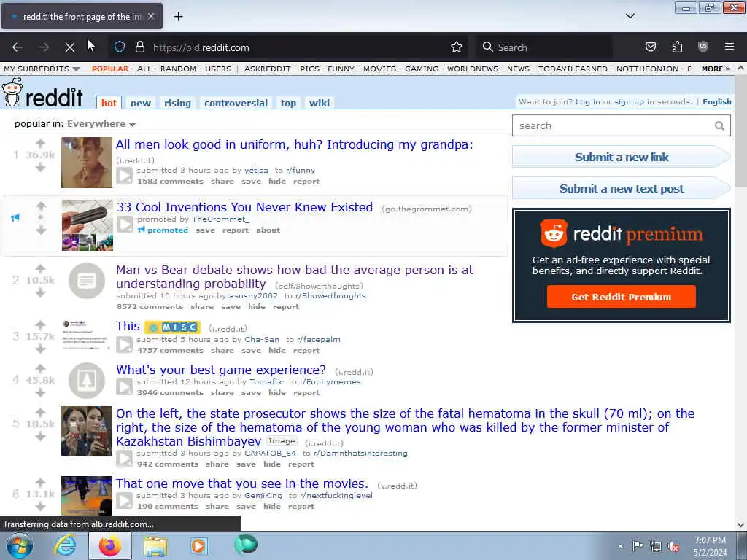Viewport: 747px width, 560px height.
Task: Open a new browser tab
Action: 178,17
